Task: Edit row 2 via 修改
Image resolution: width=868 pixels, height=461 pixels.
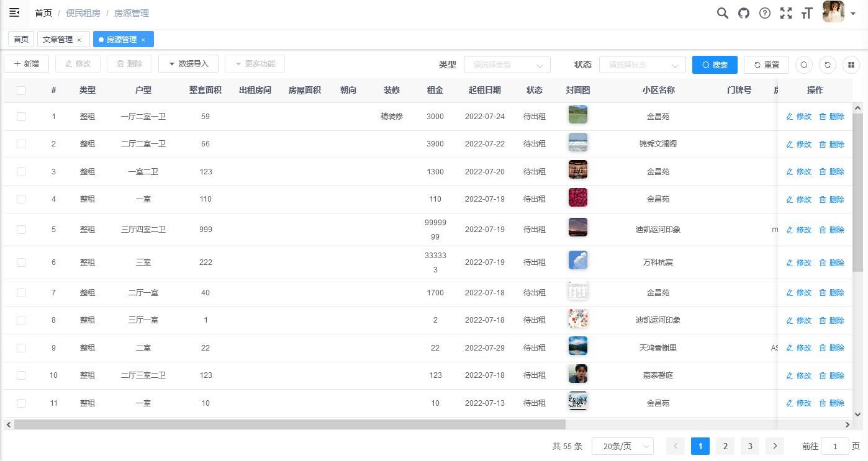Action: 798,144
